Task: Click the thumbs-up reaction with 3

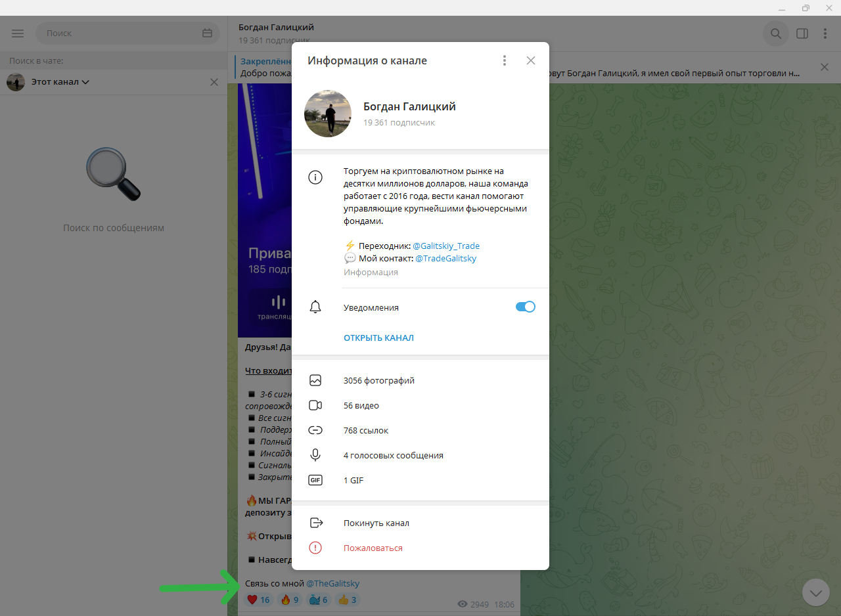Action: 347,600
